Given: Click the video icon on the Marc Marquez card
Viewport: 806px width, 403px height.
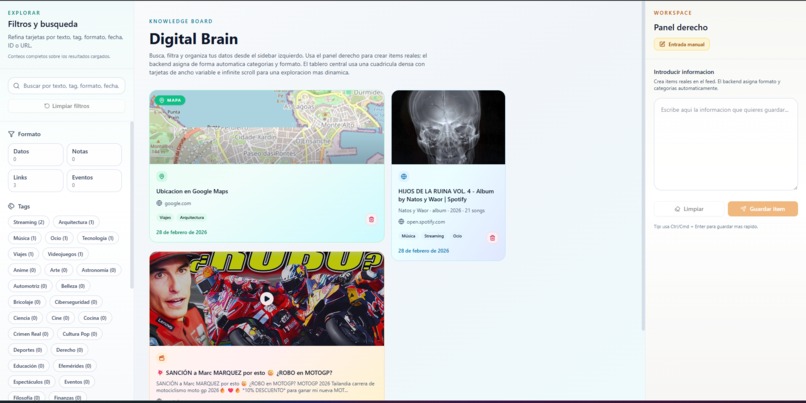Looking at the screenshot, I should 162,358.
